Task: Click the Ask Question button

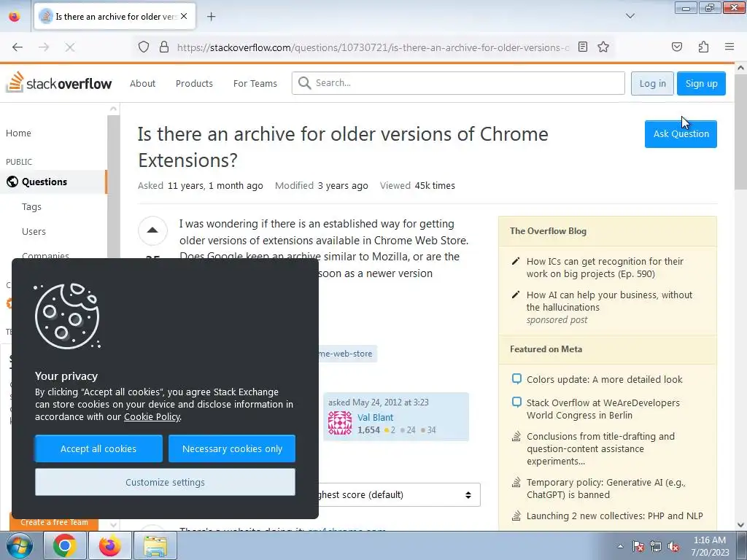Action: point(681,134)
